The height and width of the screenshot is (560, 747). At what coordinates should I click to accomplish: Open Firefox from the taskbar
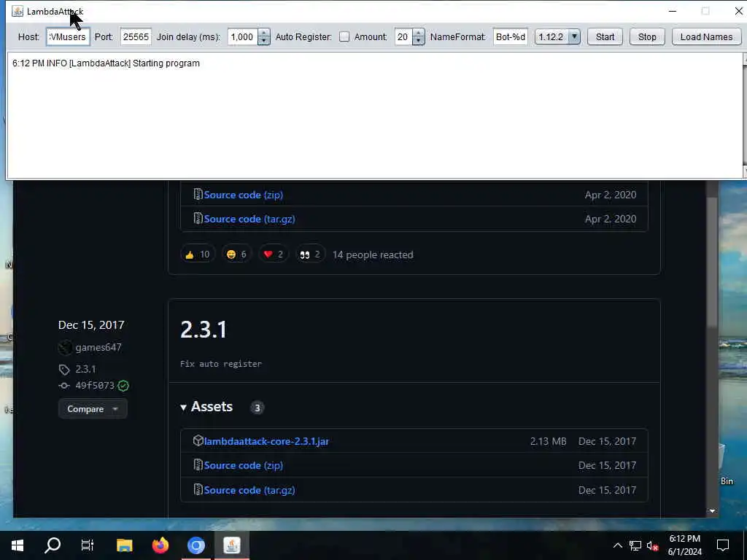coord(160,545)
